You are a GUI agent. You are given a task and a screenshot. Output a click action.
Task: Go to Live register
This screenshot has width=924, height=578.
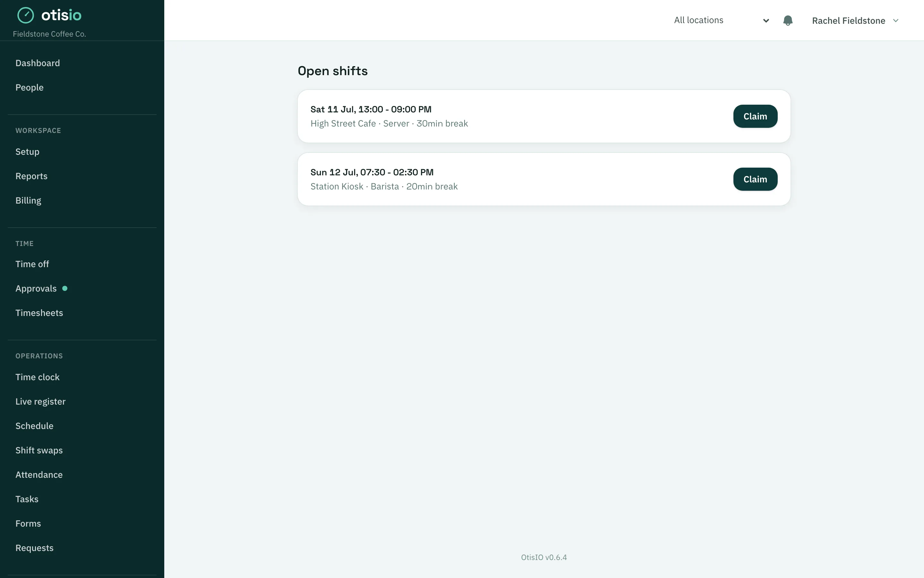pos(40,402)
